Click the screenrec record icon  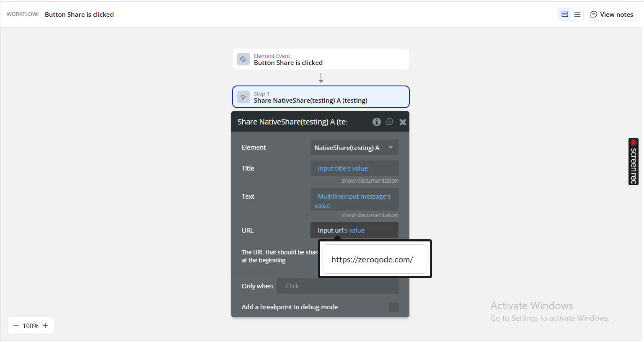633,143
